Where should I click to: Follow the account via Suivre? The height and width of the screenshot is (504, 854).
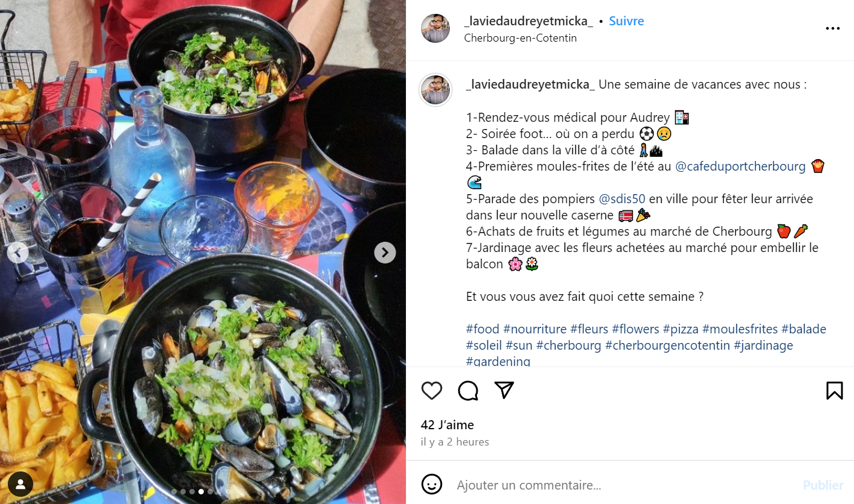(626, 21)
